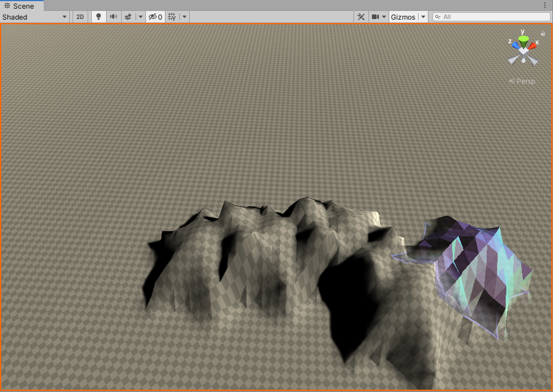Toggle scene audio with the speaker icon
This screenshot has height=392, width=553.
coord(114,17)
